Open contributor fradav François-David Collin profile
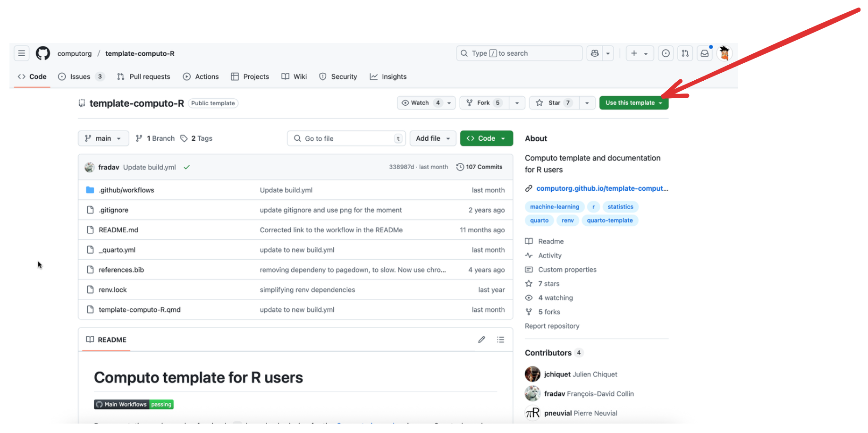868x433 pixels. coord(580,393)
